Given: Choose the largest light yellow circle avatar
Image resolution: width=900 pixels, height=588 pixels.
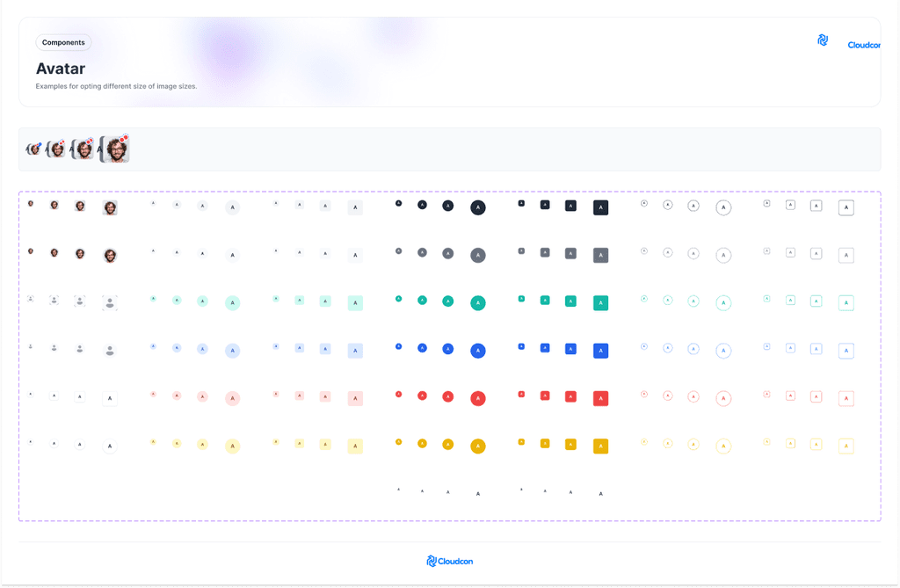Looking at the screenshot, I should (232, 446).
